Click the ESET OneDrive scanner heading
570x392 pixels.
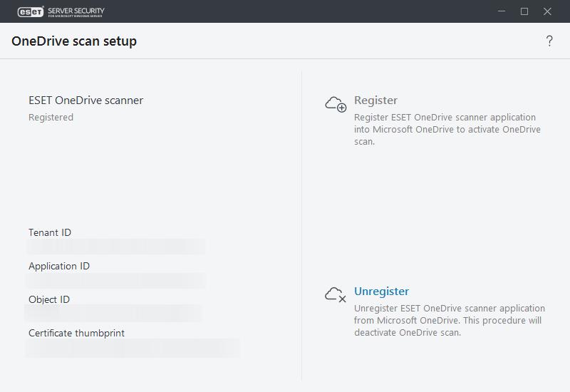[85, 100]
